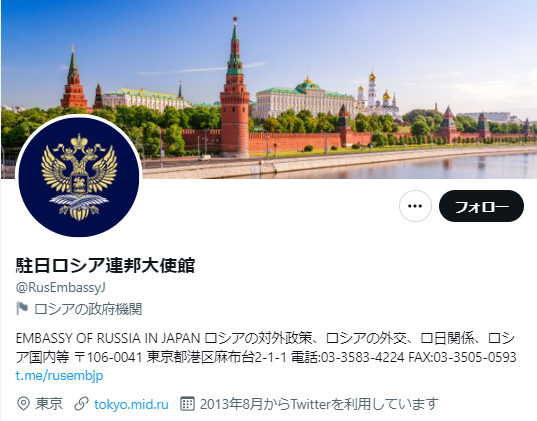Visit the tokyo.mid.ru website link
The image size is (537, 421).
[131, 404]
